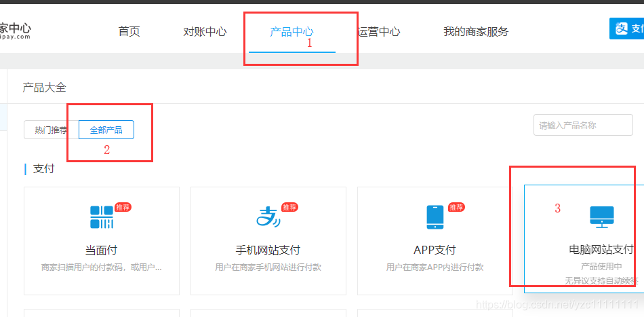
Task: Click the APP支付 phone icon
Action: click(x=435, y=217)
